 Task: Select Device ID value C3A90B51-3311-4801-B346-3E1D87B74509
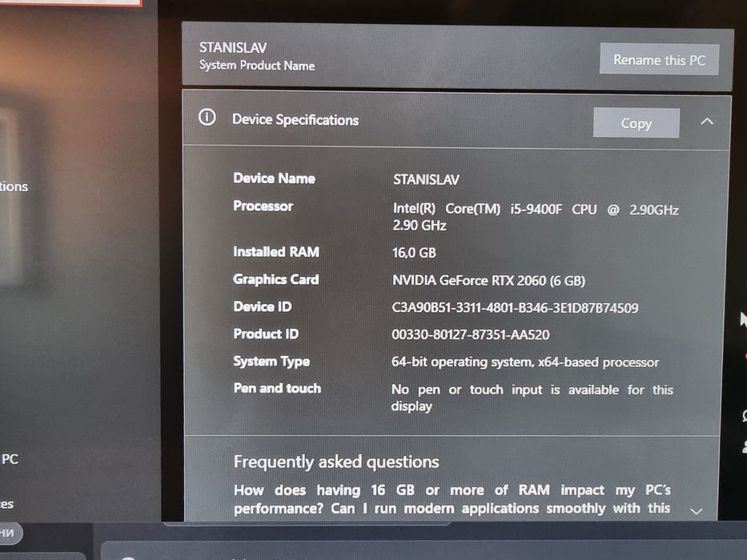[x=515, y=308]
